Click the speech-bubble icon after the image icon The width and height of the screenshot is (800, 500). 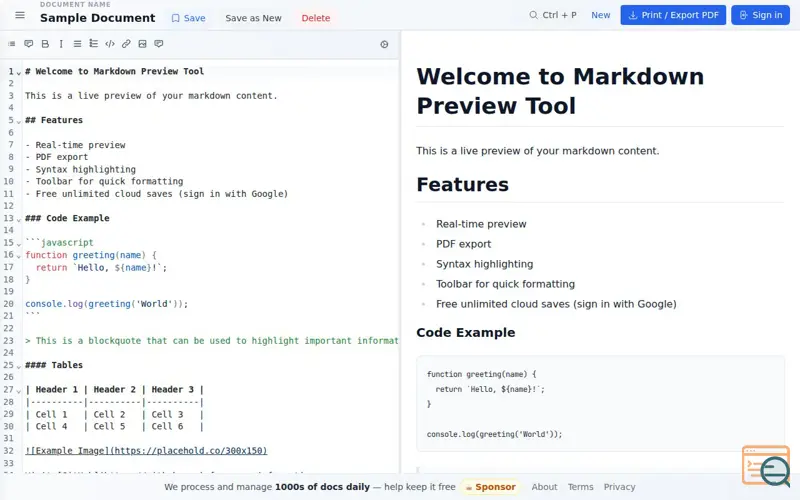(159, 44)
